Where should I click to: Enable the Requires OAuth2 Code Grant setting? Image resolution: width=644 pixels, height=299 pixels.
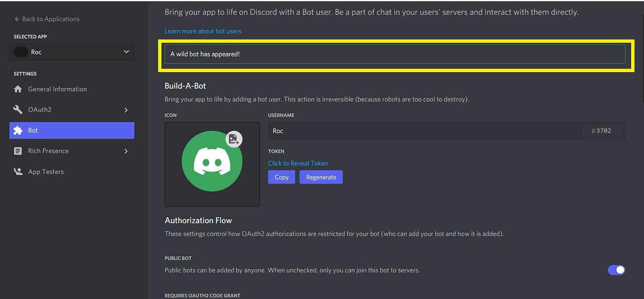(x=616, y=298)
